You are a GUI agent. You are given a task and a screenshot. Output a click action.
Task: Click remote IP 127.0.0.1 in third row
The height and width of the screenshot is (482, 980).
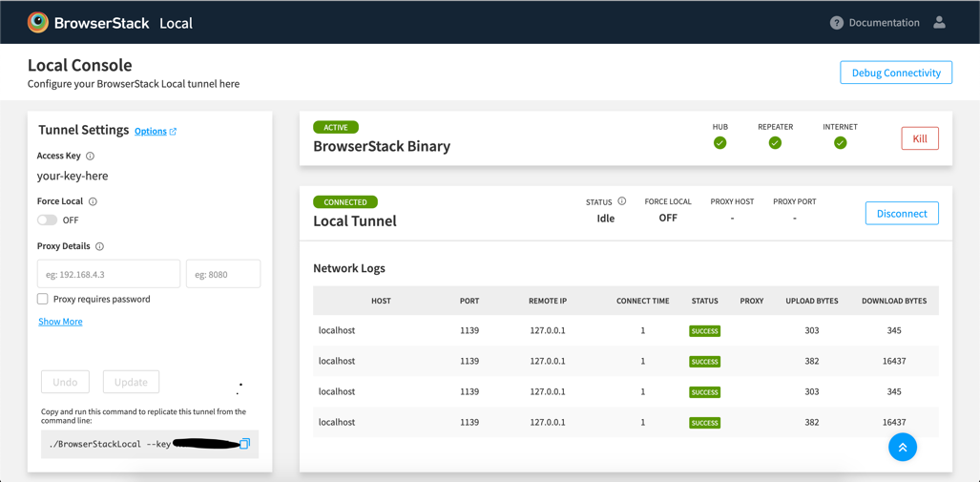(548, 391)
